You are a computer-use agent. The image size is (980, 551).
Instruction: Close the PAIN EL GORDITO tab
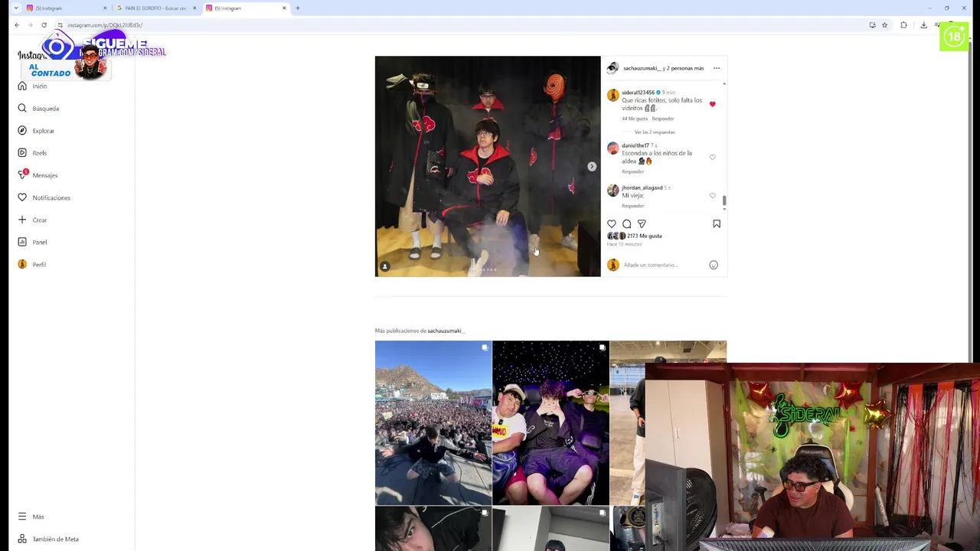[194, 8]
